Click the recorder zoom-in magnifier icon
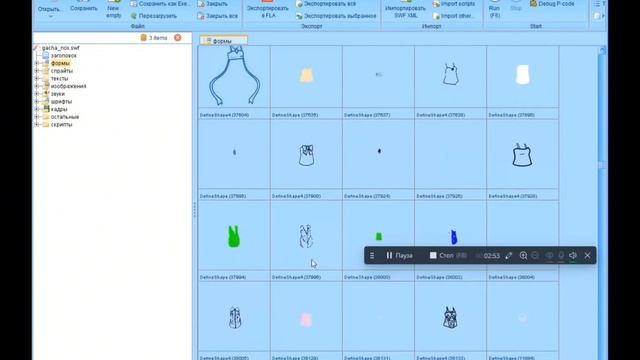The image size is (640, 360). click(x=523, y=256)
